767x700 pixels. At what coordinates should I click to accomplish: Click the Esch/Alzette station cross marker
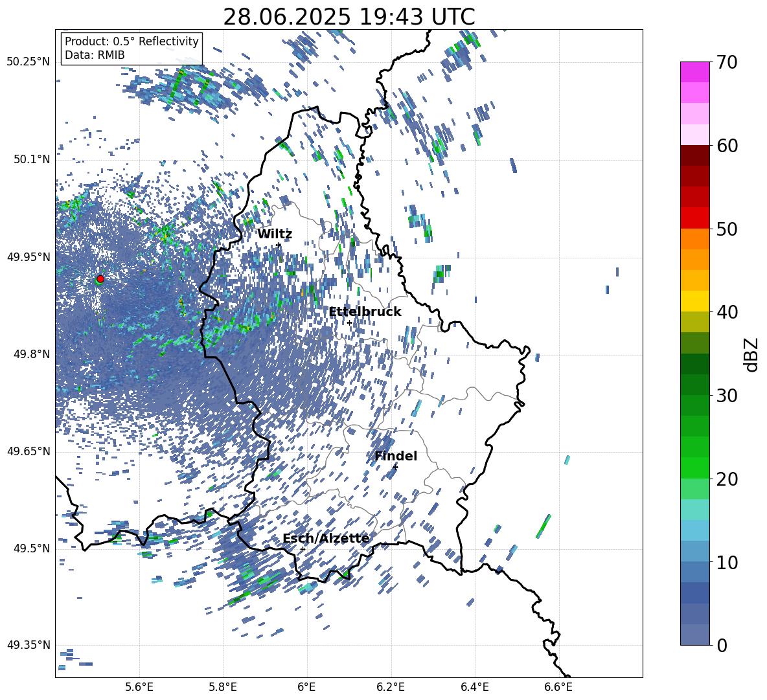(303, 549)
